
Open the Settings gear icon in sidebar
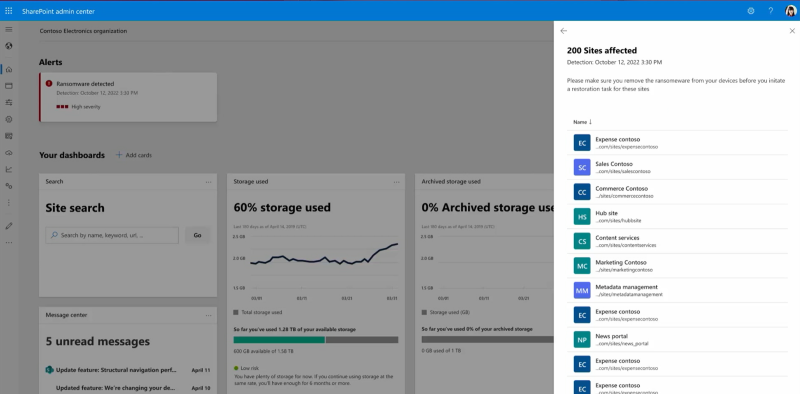pyautogui.click(x=9, y=119)
